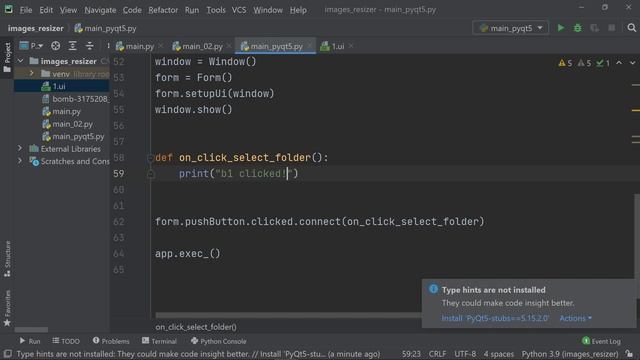
Task: Open the Code menu
Action: point(132,10)
